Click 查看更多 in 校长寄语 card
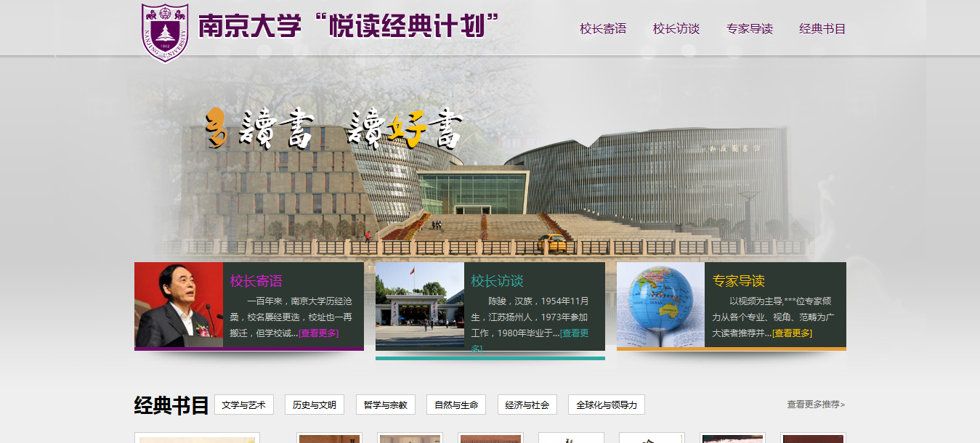The image size is (980, 443). [319, 333]
